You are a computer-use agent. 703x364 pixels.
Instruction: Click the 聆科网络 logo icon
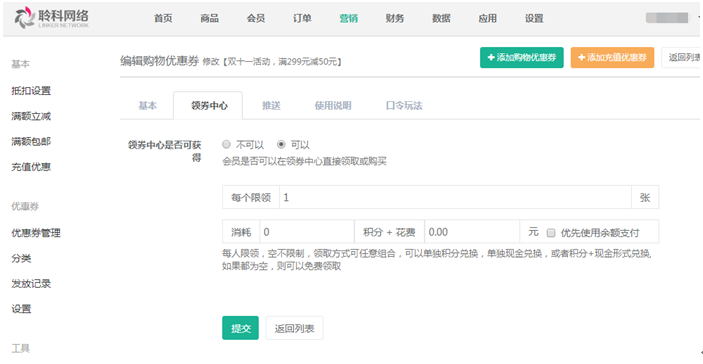24,18
